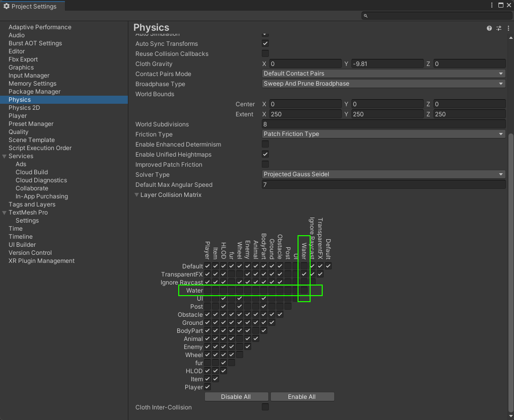Viewport: 514px width, 420px height.
Task: Toggle the Auto Sync Transforms checkbox
Action: point(265,44)
